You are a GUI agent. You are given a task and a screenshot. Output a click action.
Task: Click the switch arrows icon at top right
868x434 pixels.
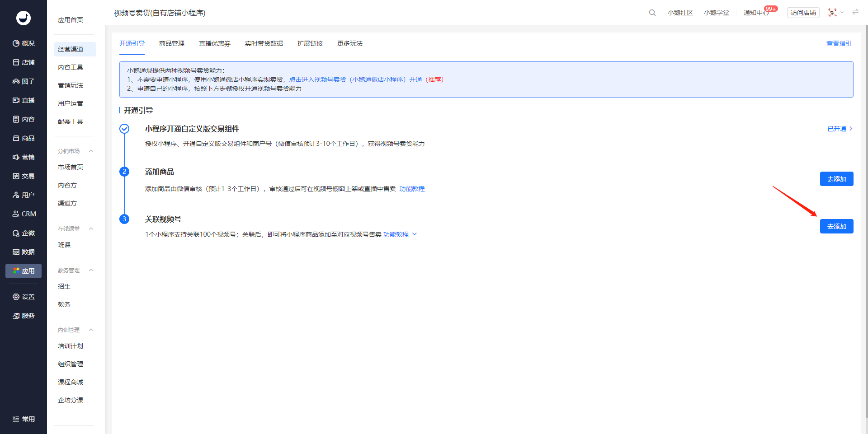pos(855,12)
